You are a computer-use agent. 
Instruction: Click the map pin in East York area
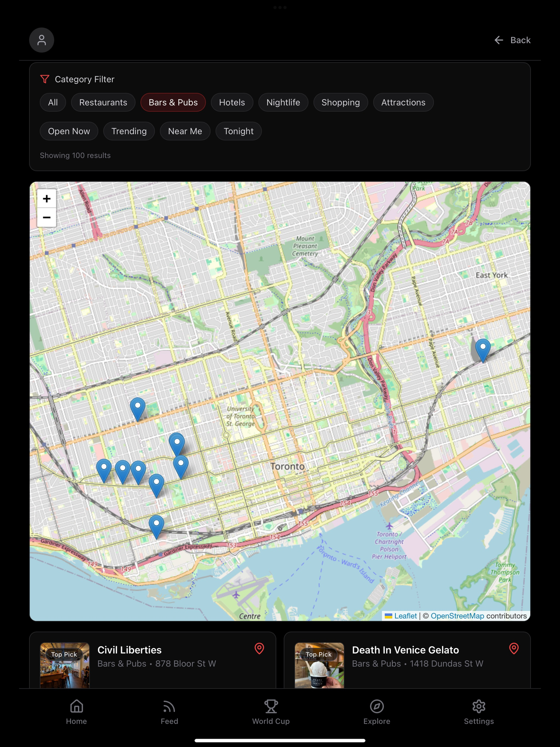[483, 351]
